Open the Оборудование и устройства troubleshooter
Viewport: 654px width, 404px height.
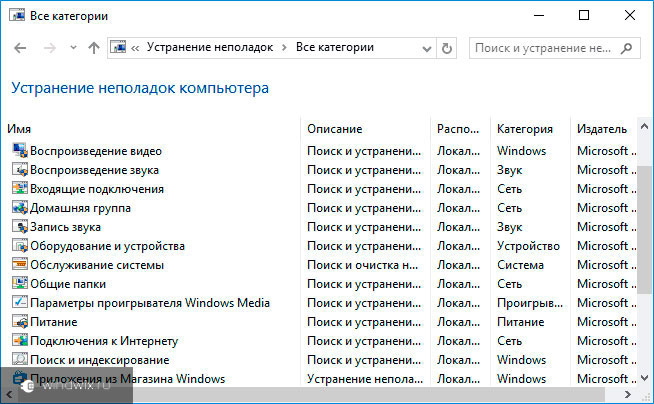pos(107,246)
